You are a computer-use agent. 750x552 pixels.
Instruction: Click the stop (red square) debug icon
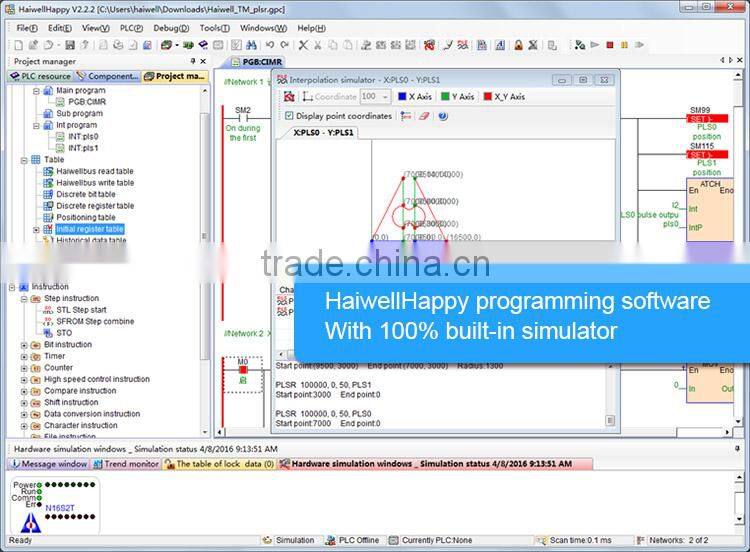[x=609, y=45]
